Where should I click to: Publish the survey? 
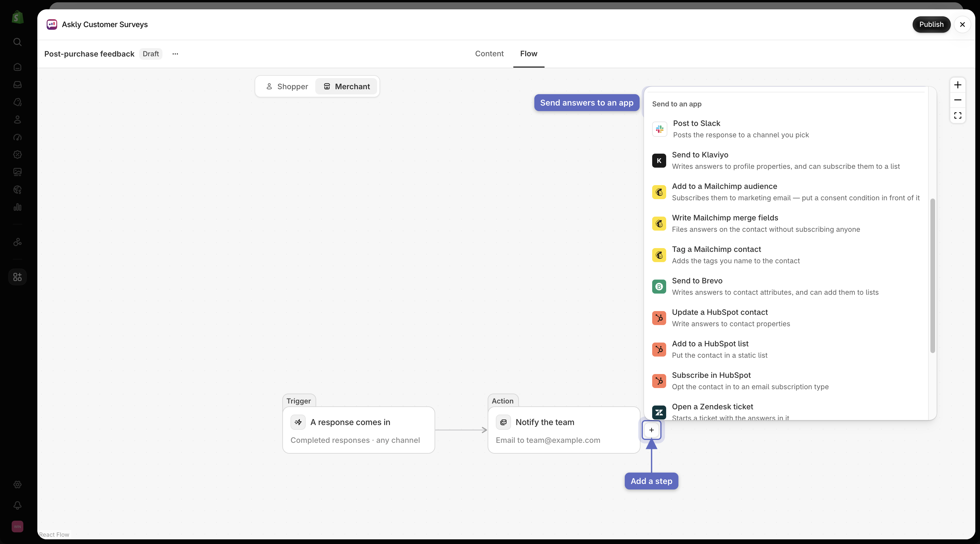pyautogui.click(x=931, y=24)
